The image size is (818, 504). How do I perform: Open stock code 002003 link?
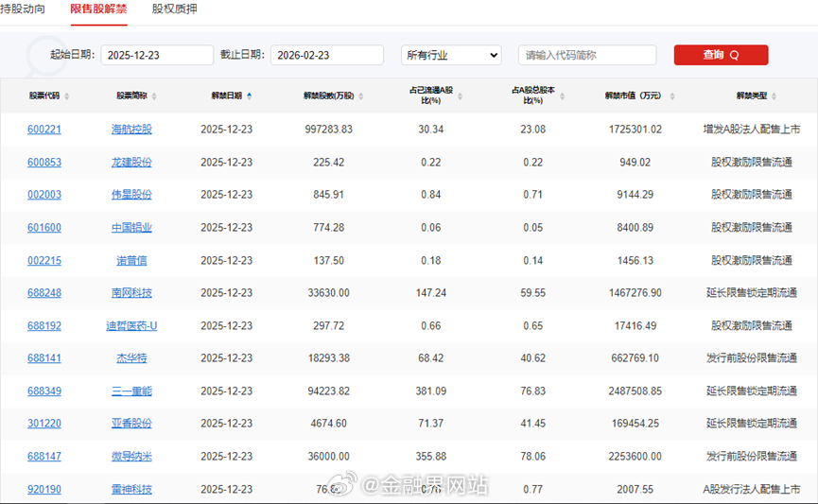pyautogui.click(x=44, y=195)
